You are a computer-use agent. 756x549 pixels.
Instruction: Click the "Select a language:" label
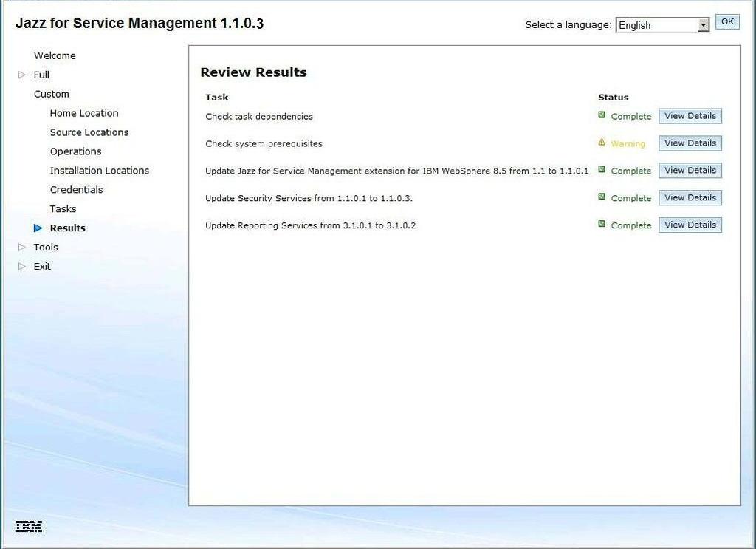click(x=568, y=24)
